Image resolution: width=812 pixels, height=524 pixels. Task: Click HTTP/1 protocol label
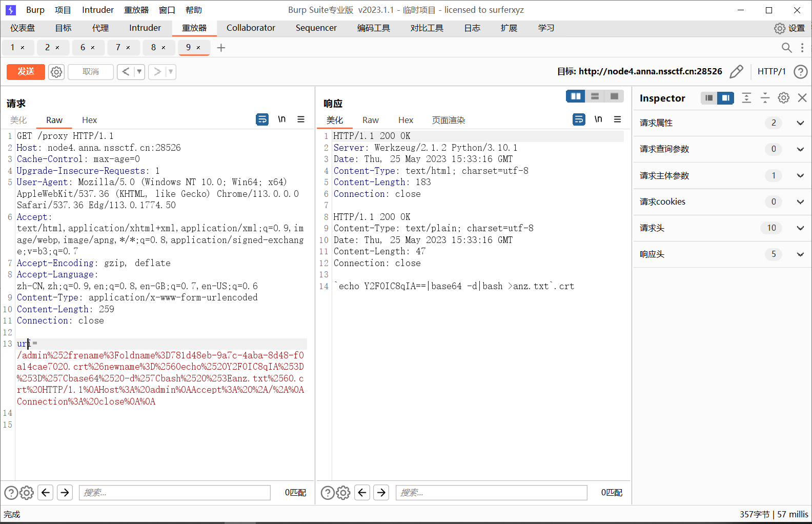point(772,71)
